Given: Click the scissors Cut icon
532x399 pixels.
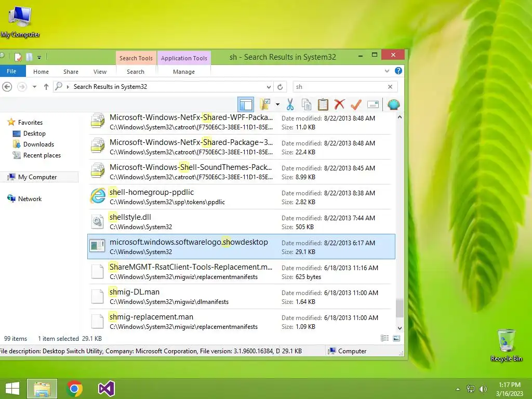Looking at the screenshot, I should click(290, 104).
